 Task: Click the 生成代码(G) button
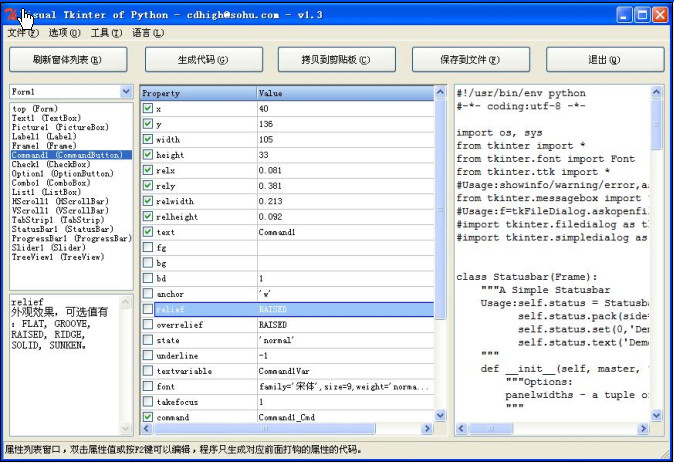203,60
